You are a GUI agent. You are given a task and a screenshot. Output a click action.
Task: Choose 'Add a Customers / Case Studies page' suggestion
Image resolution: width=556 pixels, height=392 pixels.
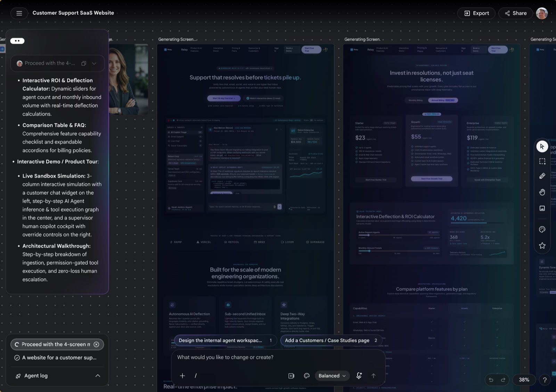[331, 341]
